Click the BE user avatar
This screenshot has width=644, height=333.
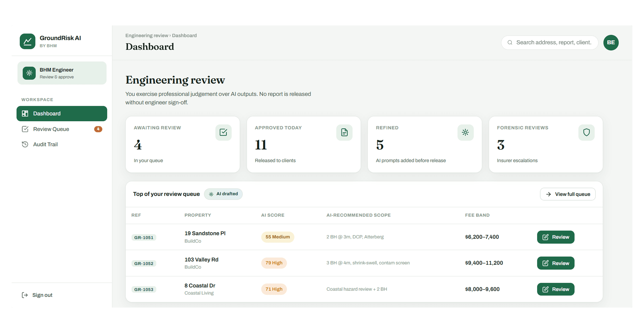[611, 42]
